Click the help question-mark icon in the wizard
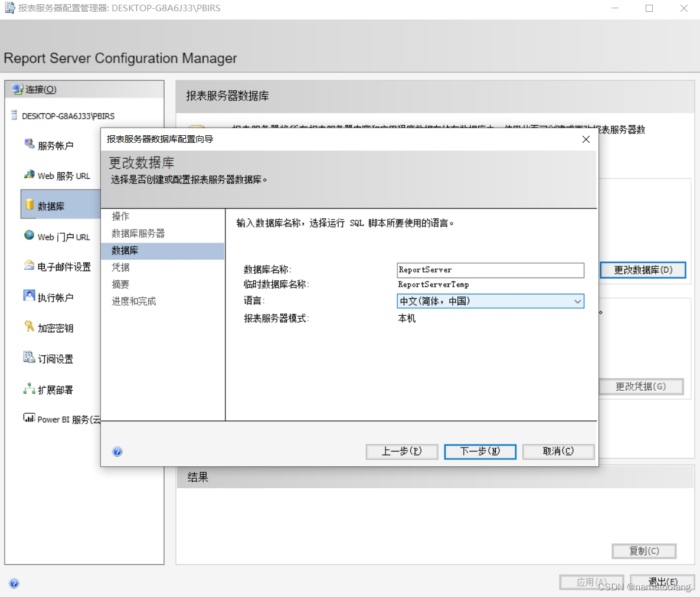The image size is (700, 598). point(117,452)
